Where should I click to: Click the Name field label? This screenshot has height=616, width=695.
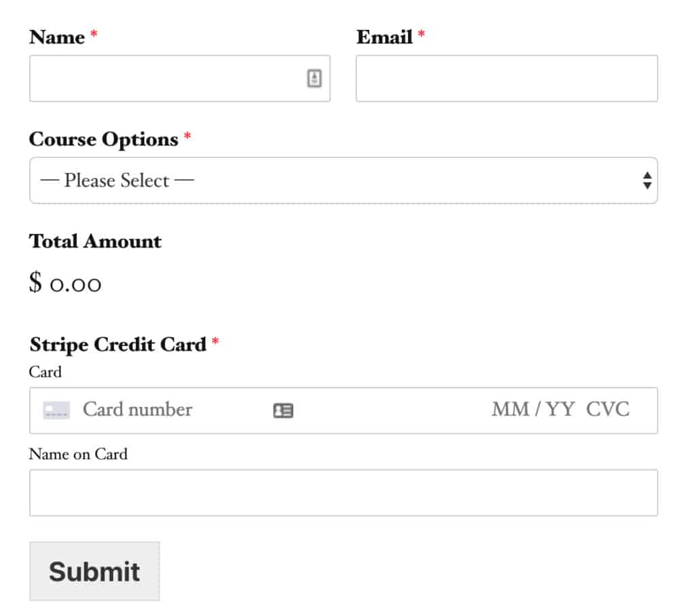click(57, 37)
